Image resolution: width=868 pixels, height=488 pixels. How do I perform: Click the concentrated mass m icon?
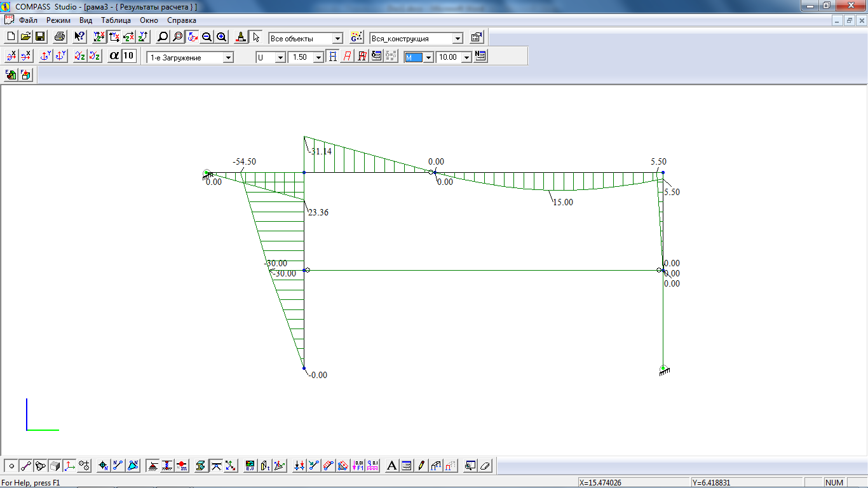[182, 466]
